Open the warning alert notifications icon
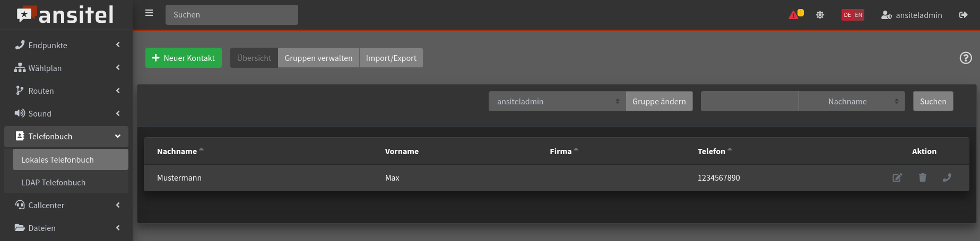This screenshot has width=980, height=241. [795, 15]
